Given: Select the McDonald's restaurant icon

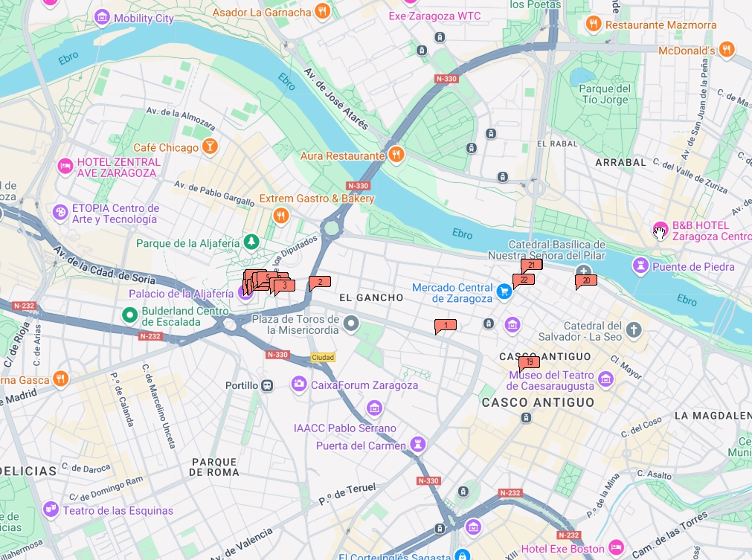Looking at the screenshot, I should pos(727,49).
